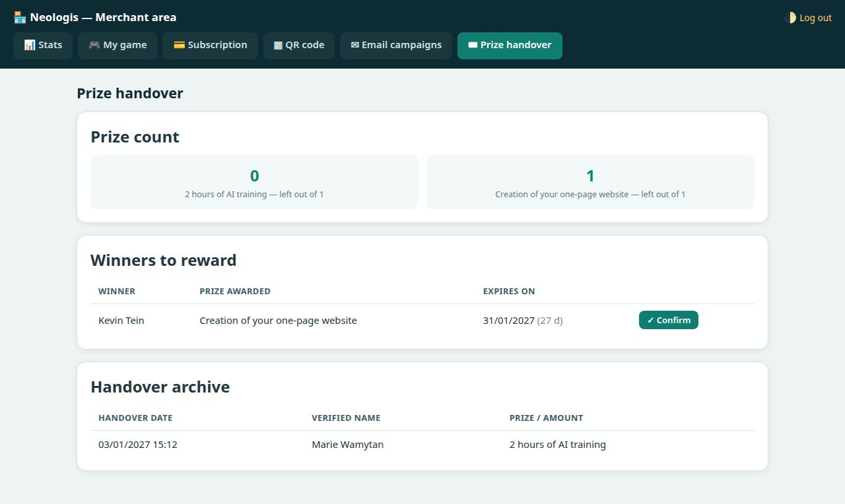Open the Stats tab
The image size is (845, 504).
43,46
